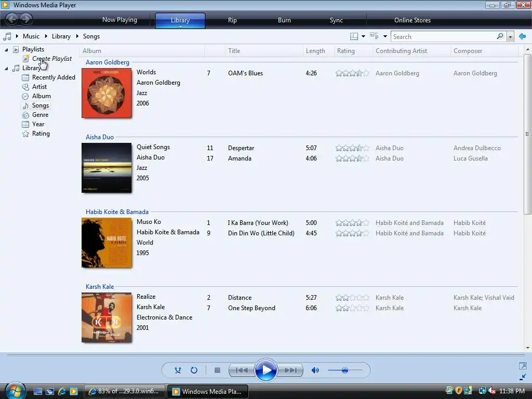This screenshot has height=399, width=532.
Task: Go forward with the Forward arrow button
Action: pyautogui.click(x=26, y=19)
